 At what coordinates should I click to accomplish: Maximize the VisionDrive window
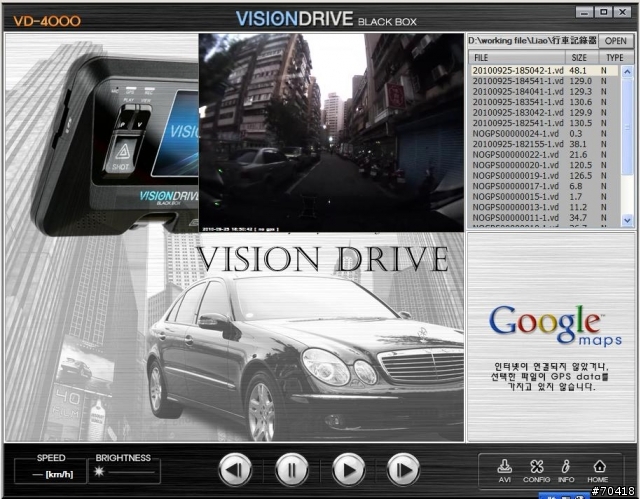point(604,12)
